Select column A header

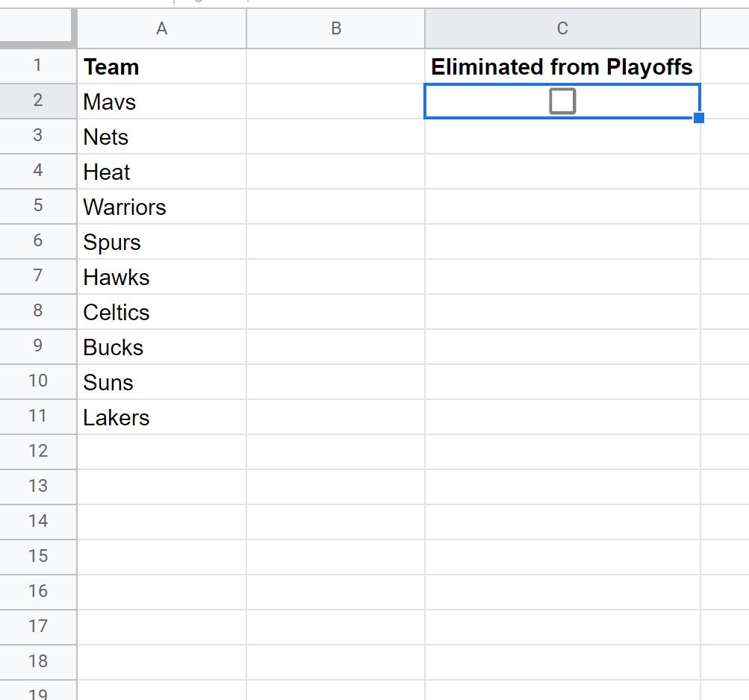click(161, 28)
